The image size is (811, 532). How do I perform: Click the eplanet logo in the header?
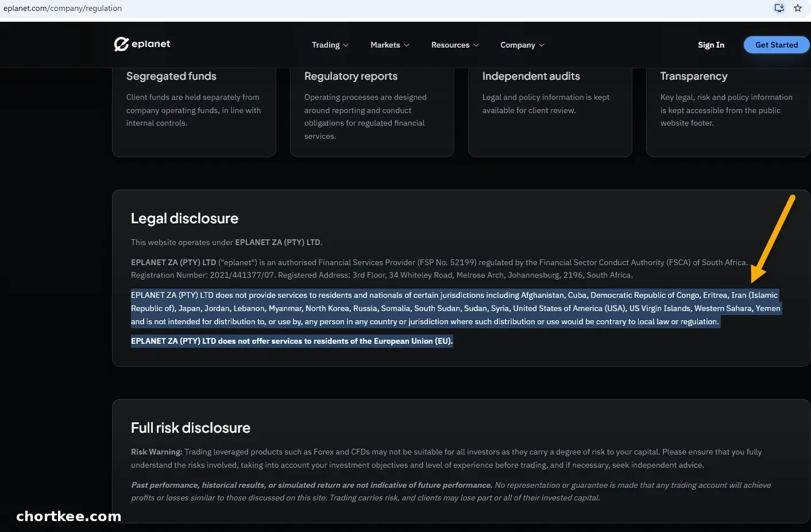coord(142,44)
